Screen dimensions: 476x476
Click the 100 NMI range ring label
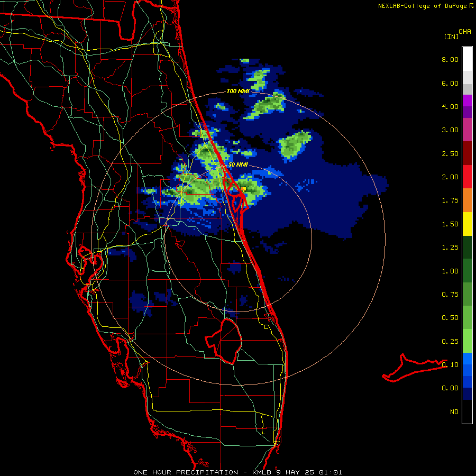point(238,91)
